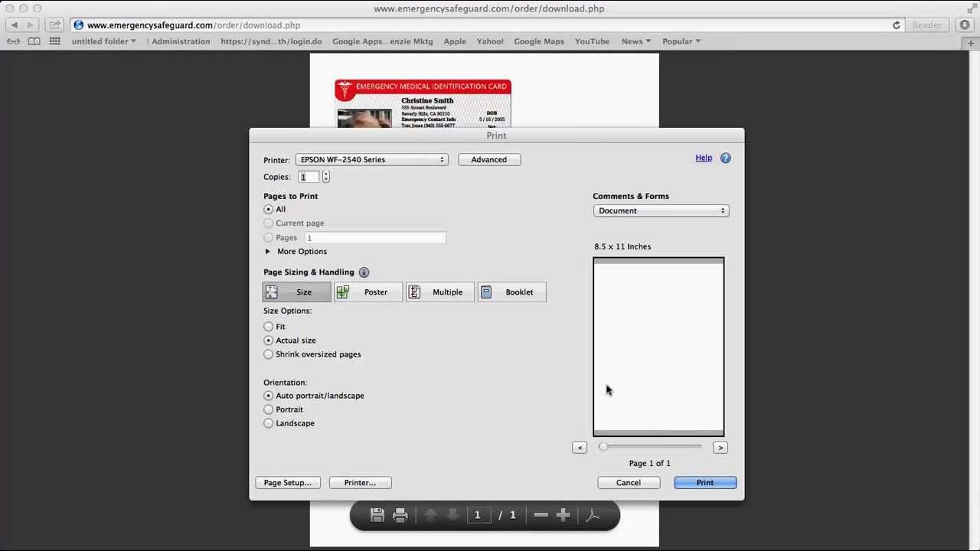
Task: Click the Pages range input field
Action: click(x=375, y=238)
